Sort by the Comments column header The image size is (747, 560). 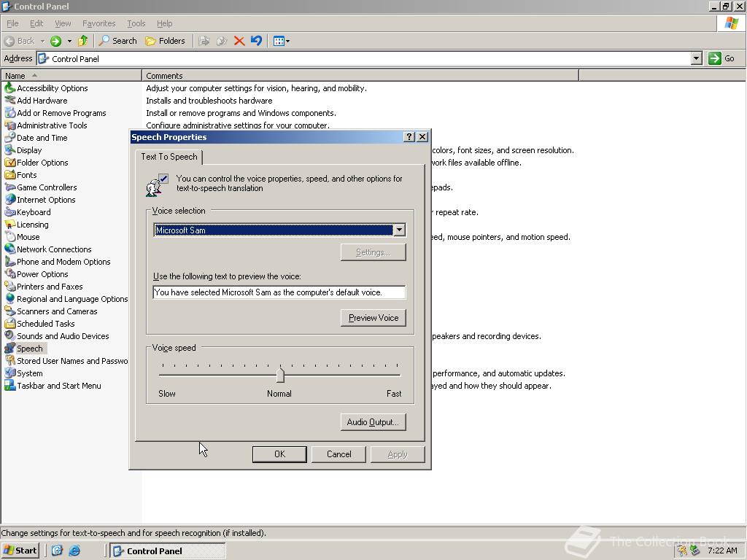(360, 76)
